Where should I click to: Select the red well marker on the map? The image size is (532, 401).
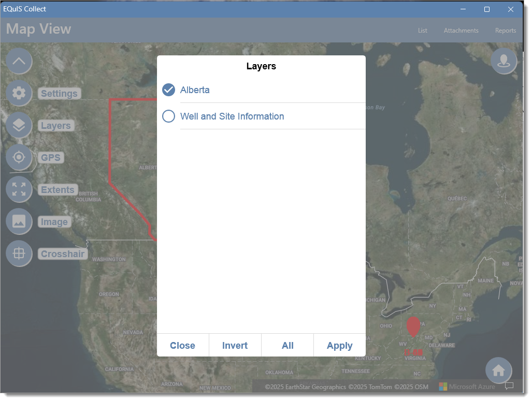(413, 327)
